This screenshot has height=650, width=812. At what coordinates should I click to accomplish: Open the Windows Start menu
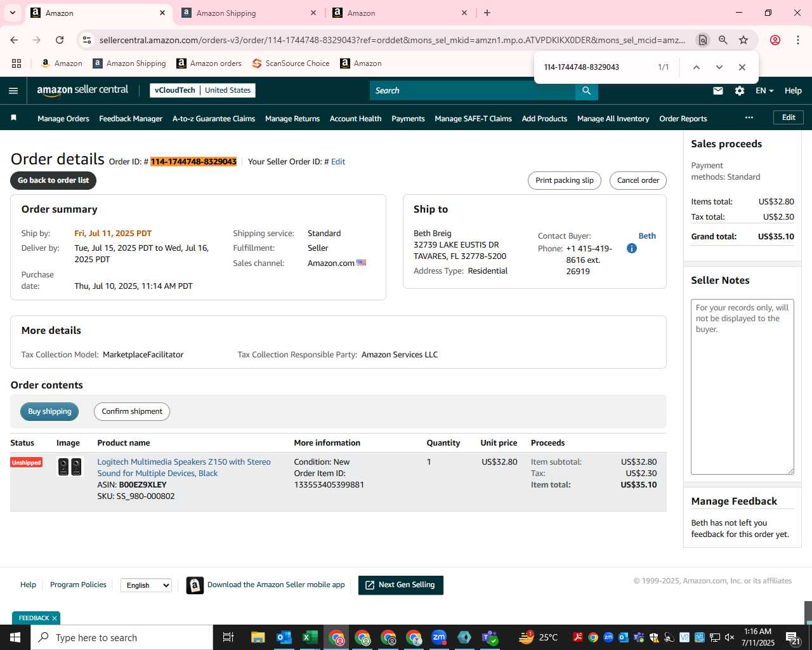(x=15, y=637)
